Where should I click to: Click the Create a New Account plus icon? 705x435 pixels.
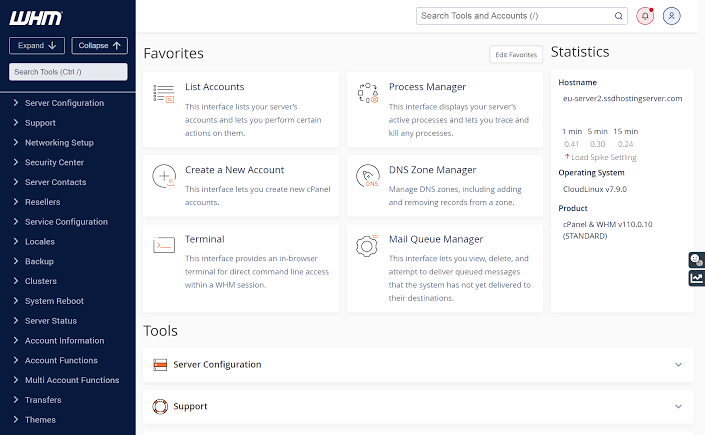coord(164,177)
